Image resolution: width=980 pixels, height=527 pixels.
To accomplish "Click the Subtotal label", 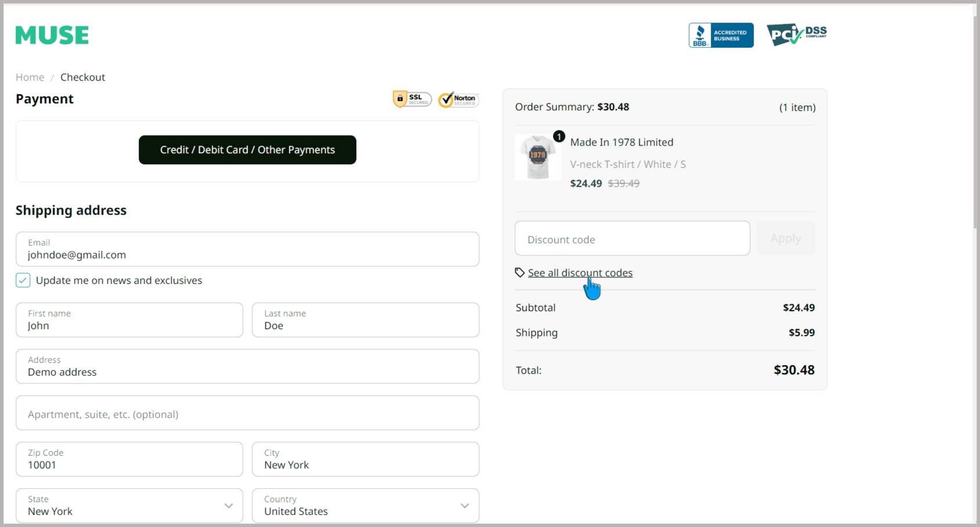I will pyautogui.click(x=536, y=308).
